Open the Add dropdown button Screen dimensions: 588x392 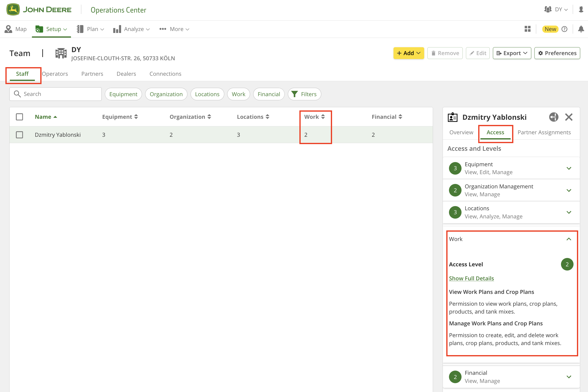pyautogui.click(x=408, y=53)
